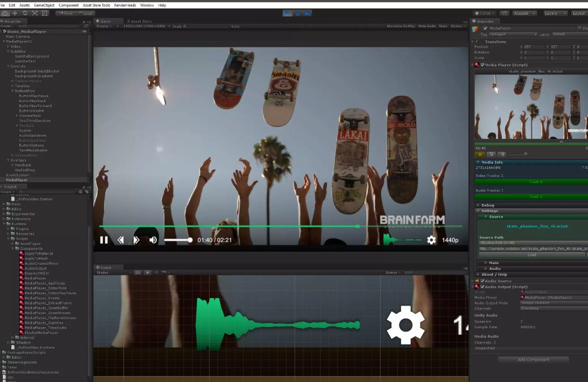Toggle the Media Player (Script) component checkbox
The image size is (588, 382).
pyautogui.click(x=483, y=65)
